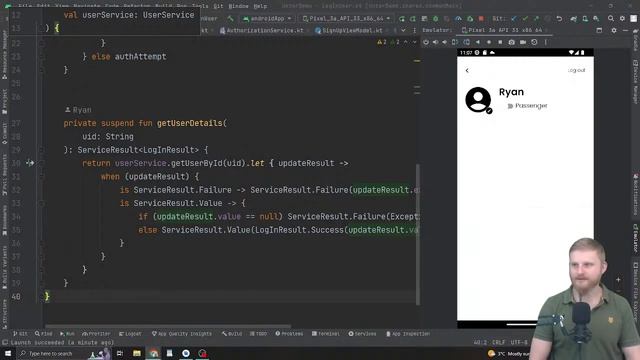Switch to AuthorizationService.kt tab
The width and height of the screenshot is (640, 360).
[261, 30]
